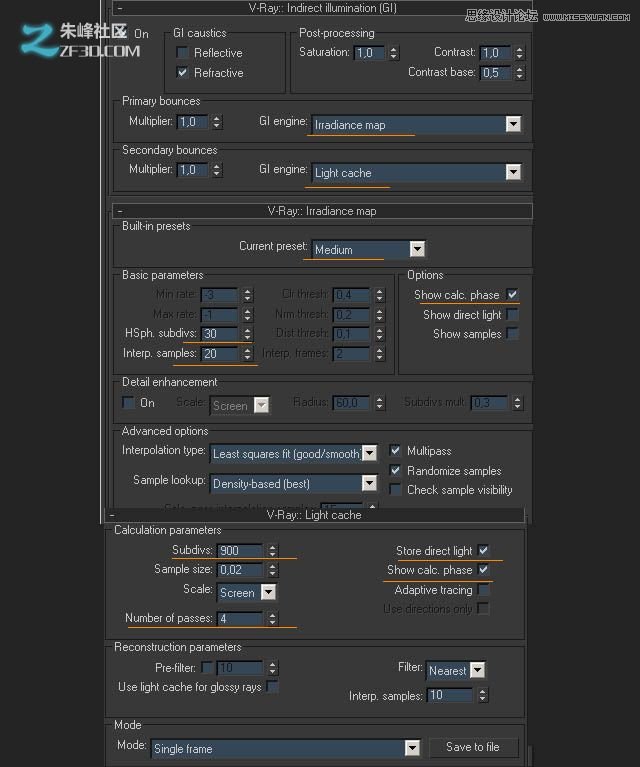Collapse the V-Ray Irradiance map rollout

[119, 211]
